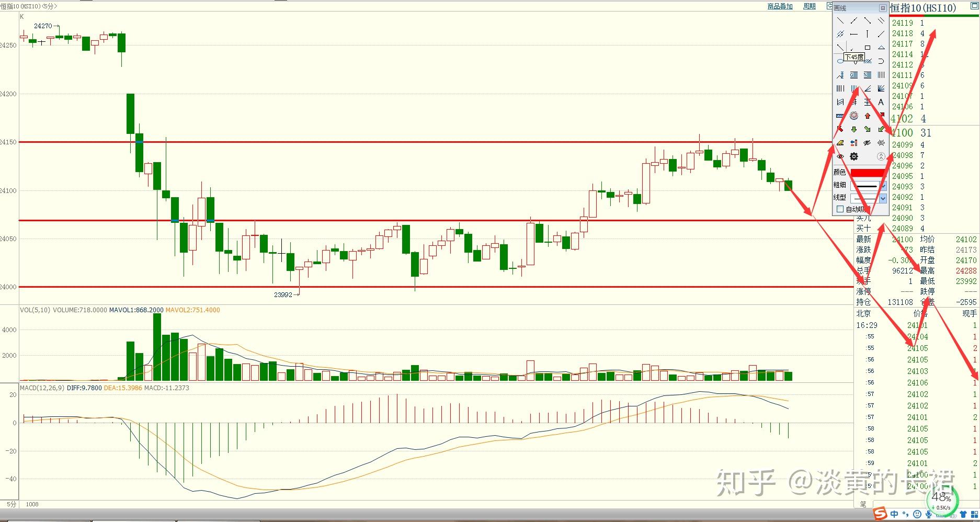Toggle the eye icon to show drawings
The height and width of the screenshot is (522, 980).
pos(840,156)
